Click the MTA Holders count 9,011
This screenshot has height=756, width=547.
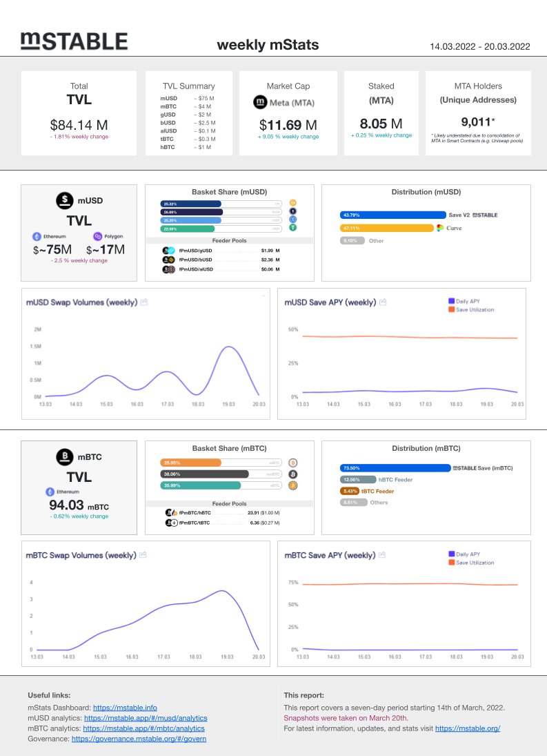pyautogui.click(x=478, y=122)
